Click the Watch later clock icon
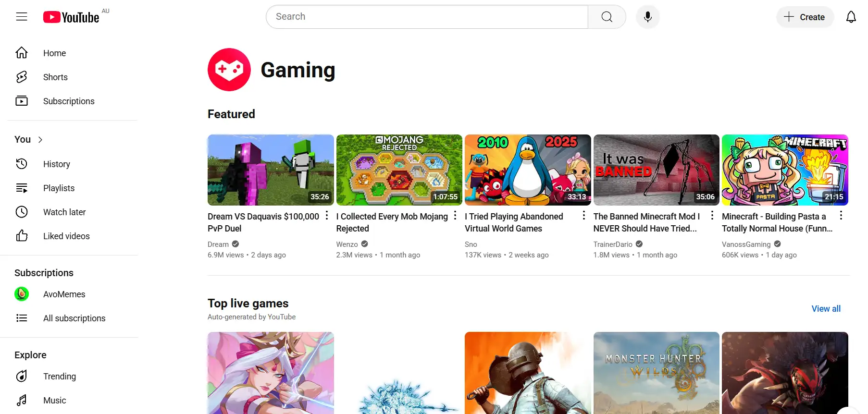The width and height of the screenshot is (868, 414). [x=22, y=212]
